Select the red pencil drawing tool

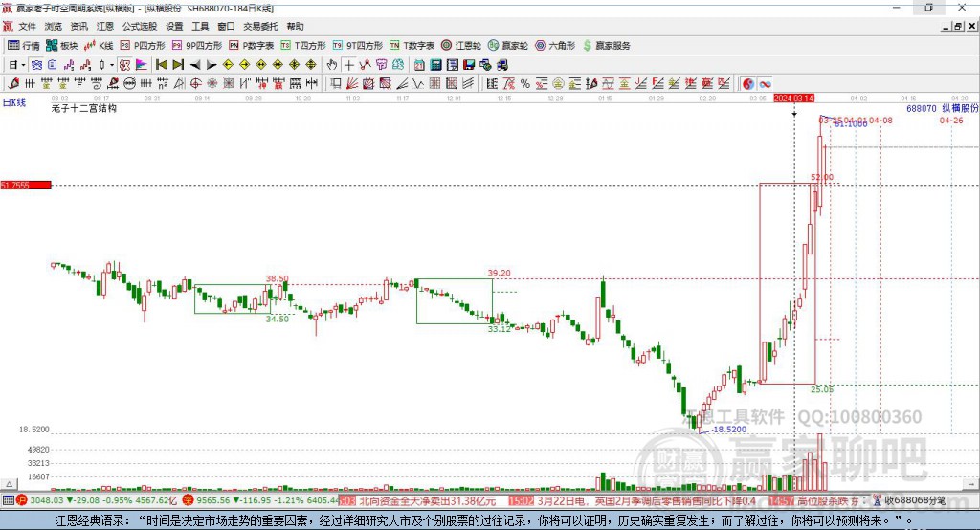tap(13, 84)
